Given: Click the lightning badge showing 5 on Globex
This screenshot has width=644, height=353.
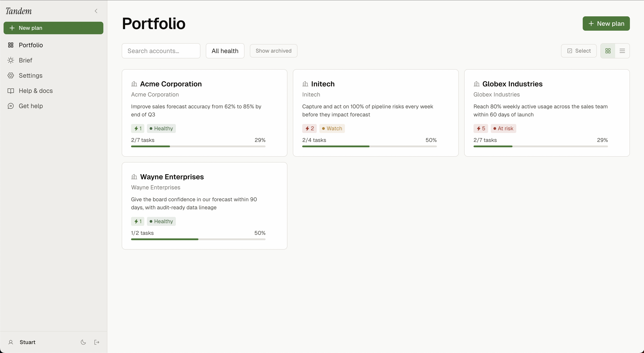Looking at the screenshot, I should tap(480, 128).
